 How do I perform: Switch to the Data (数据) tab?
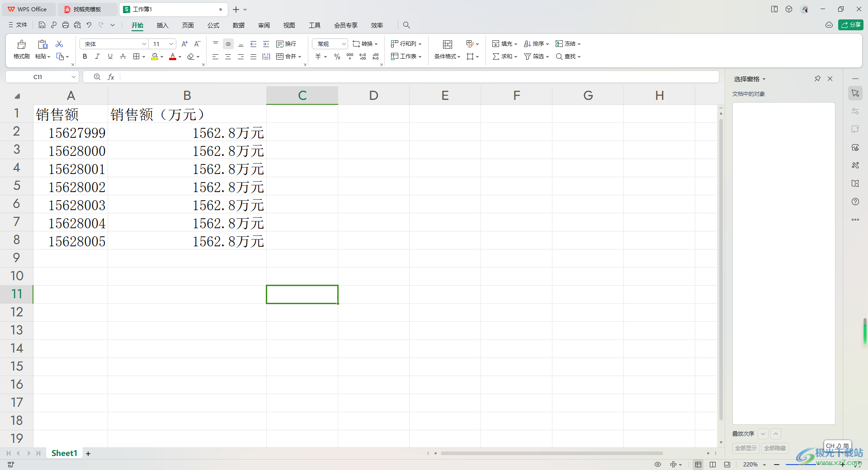click(x=239, y=25)
